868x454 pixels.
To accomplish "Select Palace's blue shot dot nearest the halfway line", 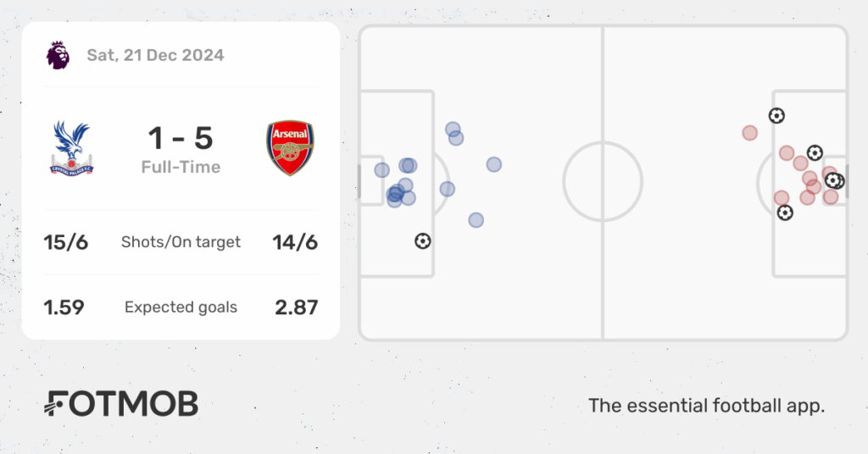I will click(494, 164).
